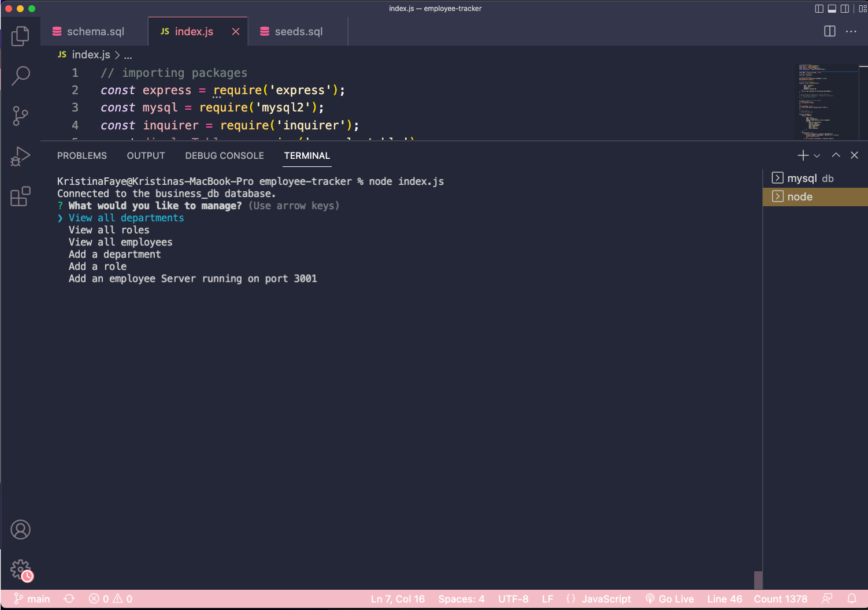Open the Explorer sidebar icon
868x610 pixels.
21,36
